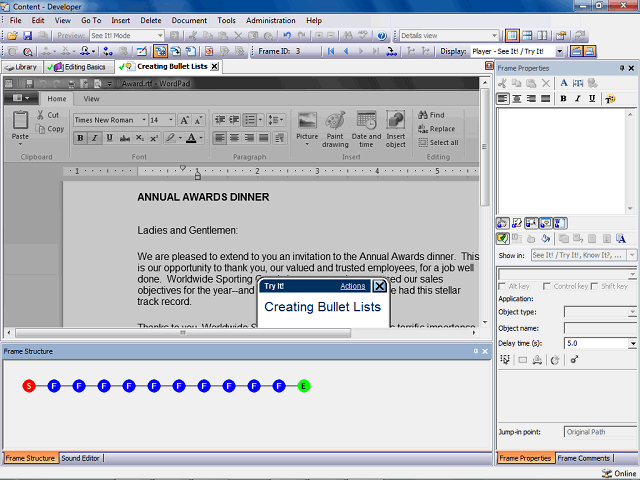Open the Go To menu
This screenshot has width=640, height=480.
pos(91,20)
